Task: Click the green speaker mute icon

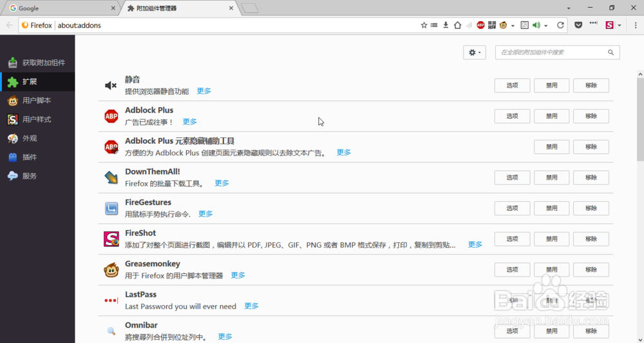Action: (x=536, y=25)
